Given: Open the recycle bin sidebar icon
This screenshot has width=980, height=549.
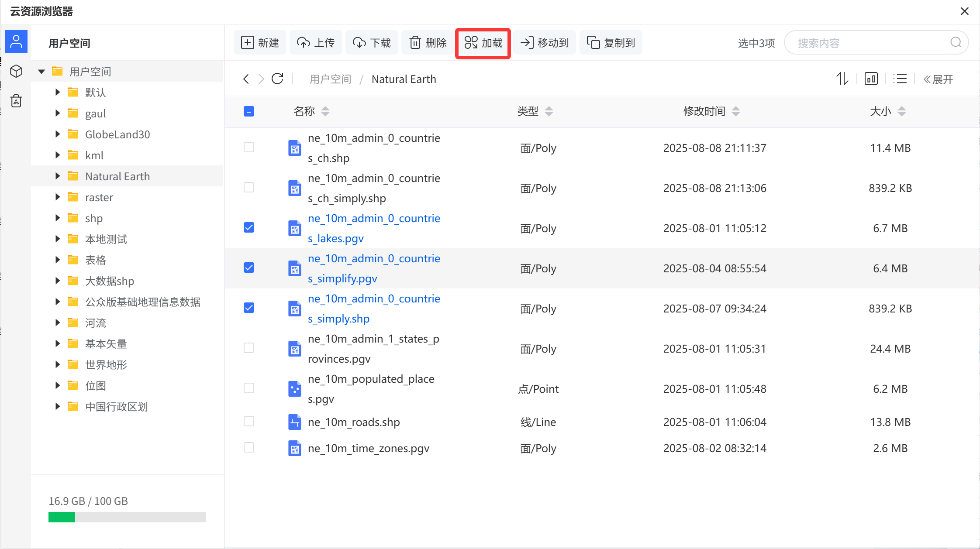Looking at the screenshot, I should pos(16,101).
